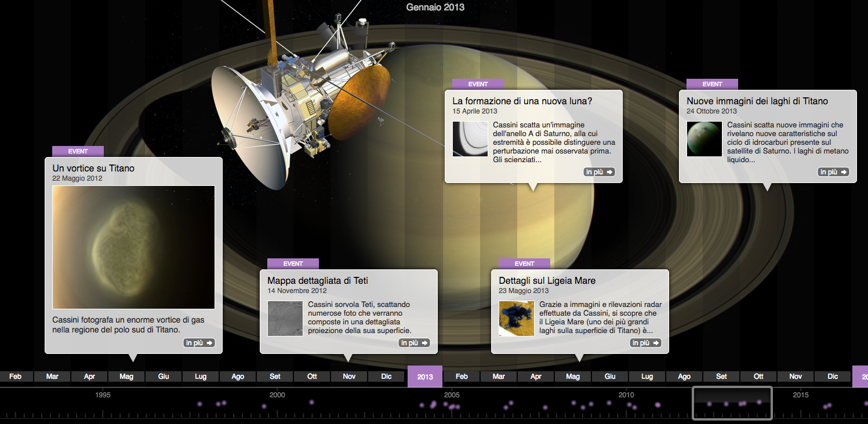Click the gray viewport box in overview timeline
868x424 pixels.
click(732, 403)
